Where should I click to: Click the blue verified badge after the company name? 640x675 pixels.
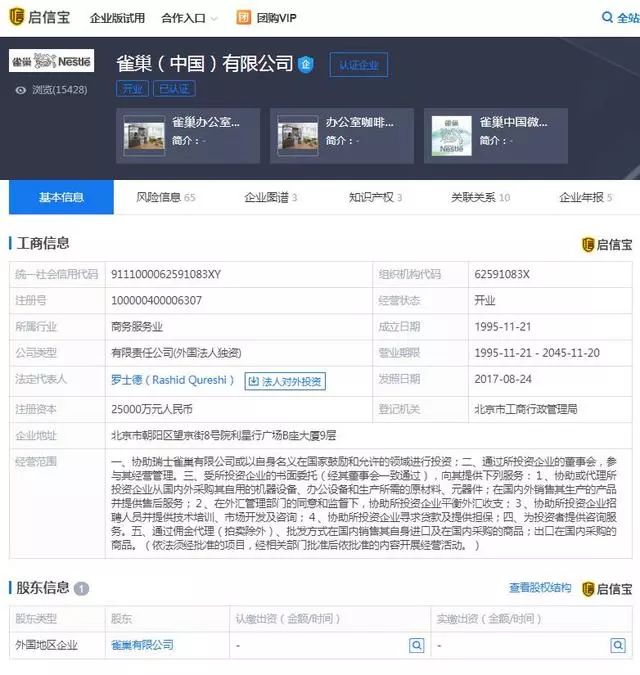coord(306,65)
